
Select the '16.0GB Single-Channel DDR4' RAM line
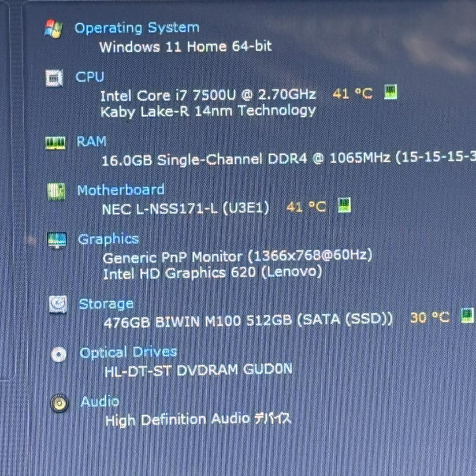tap(288, 159)
